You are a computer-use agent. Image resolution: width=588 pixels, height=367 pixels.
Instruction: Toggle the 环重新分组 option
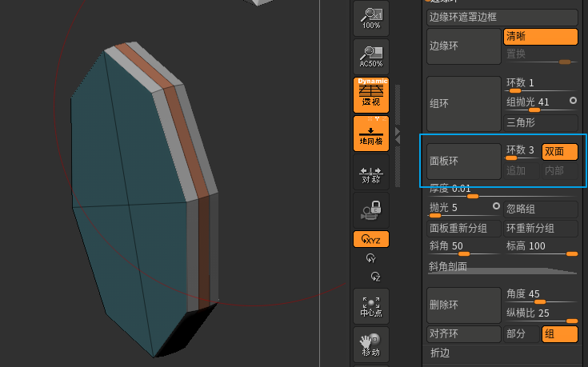(x=540, y=229)
